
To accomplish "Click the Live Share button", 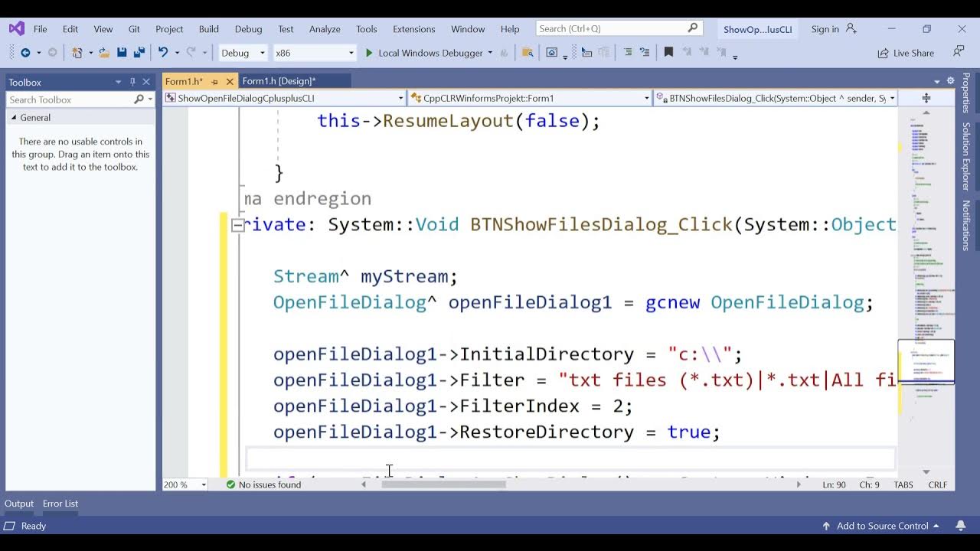I will (906, 53).
